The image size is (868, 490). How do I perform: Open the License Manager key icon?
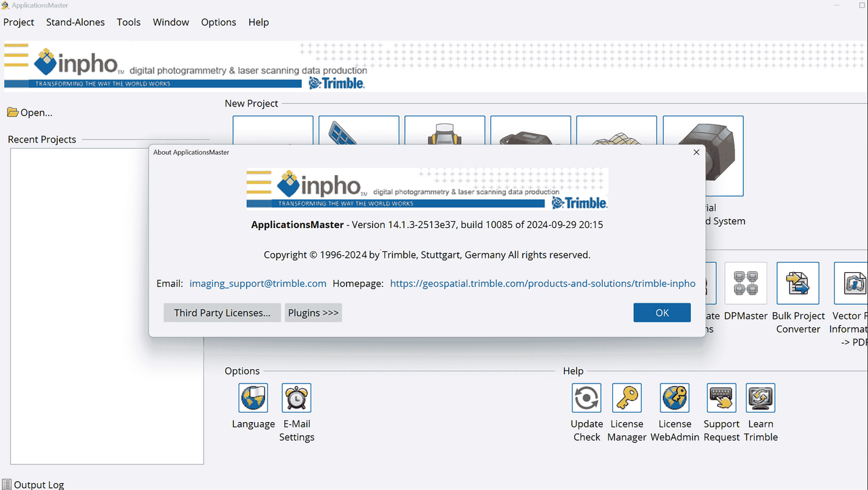pos(626,398)
